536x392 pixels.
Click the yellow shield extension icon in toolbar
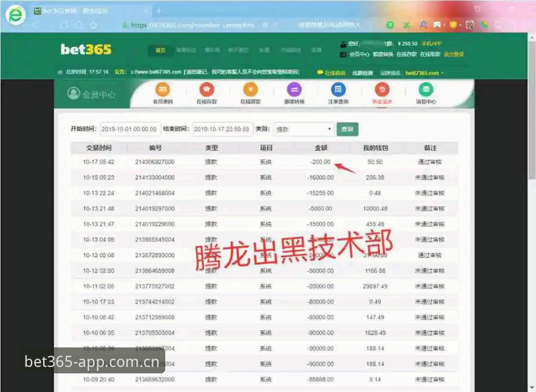[x=453, y=25]
